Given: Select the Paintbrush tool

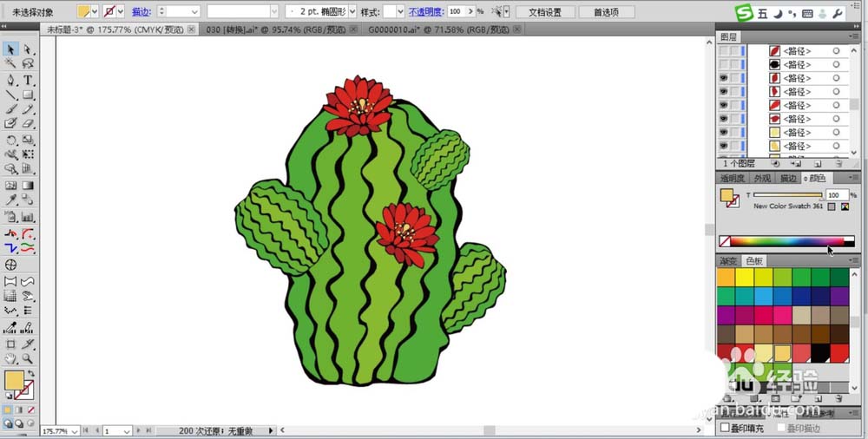Looking at the screenshot, I should [10, 109].
